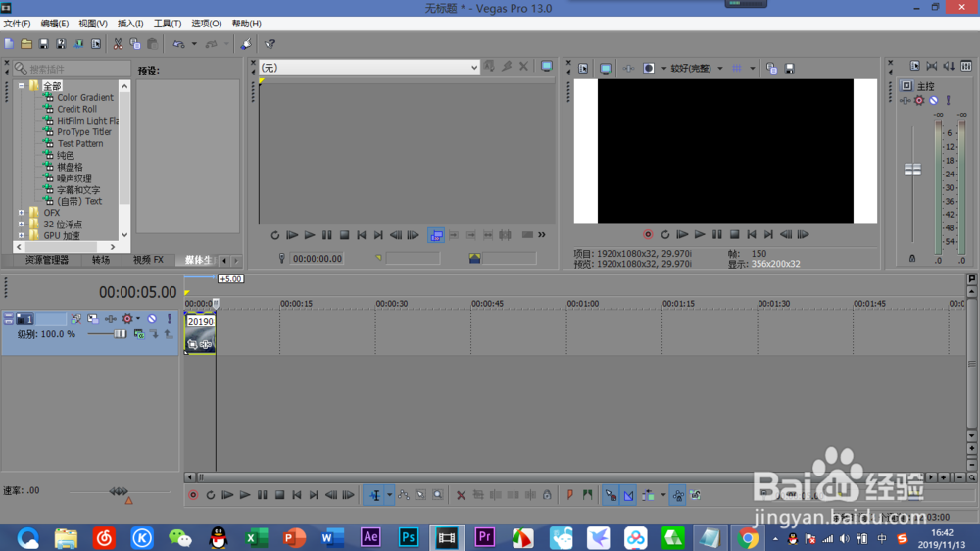Cut selection with the scissors icon
Image resolution: width=980 pixels, height=551 pixels.
pyautogui.click(x=118, y=44)
